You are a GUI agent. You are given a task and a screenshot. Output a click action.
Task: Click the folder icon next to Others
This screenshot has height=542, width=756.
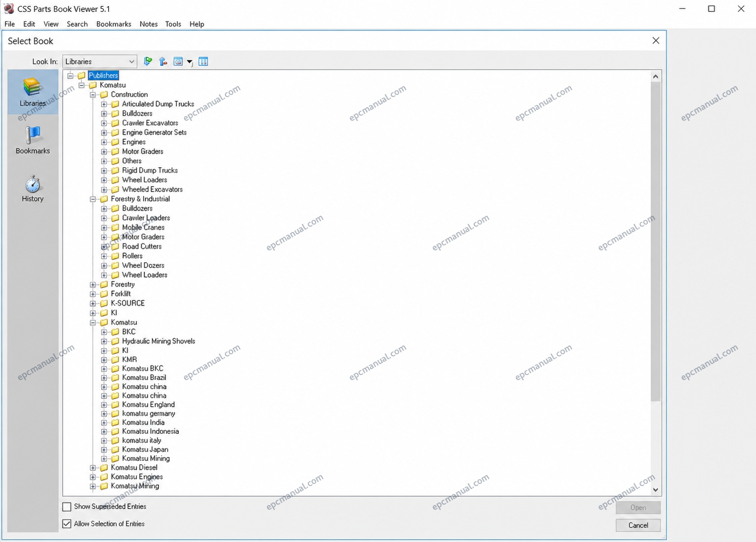point(115,161)
